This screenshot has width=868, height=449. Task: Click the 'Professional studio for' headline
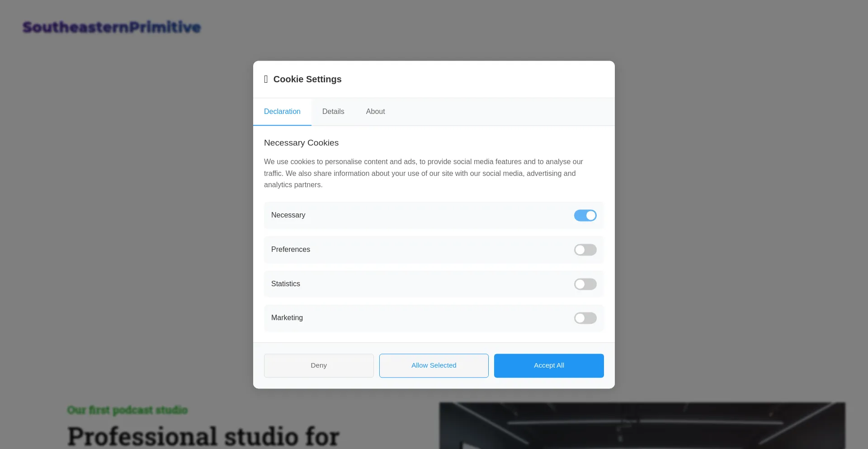203,436
